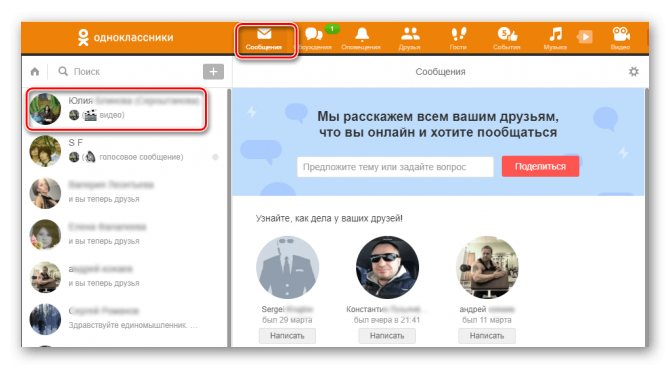Click Константин's sunglasses profile photo
Image resolution: width=670 pixels, height=368 pixels.
coord(387,267)
